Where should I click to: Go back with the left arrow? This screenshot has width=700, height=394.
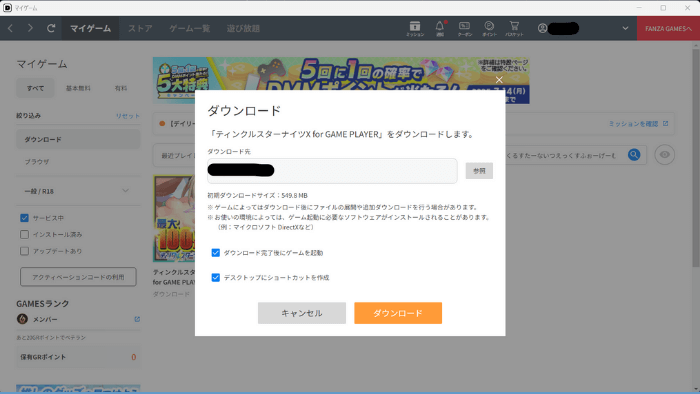(10, 28)
